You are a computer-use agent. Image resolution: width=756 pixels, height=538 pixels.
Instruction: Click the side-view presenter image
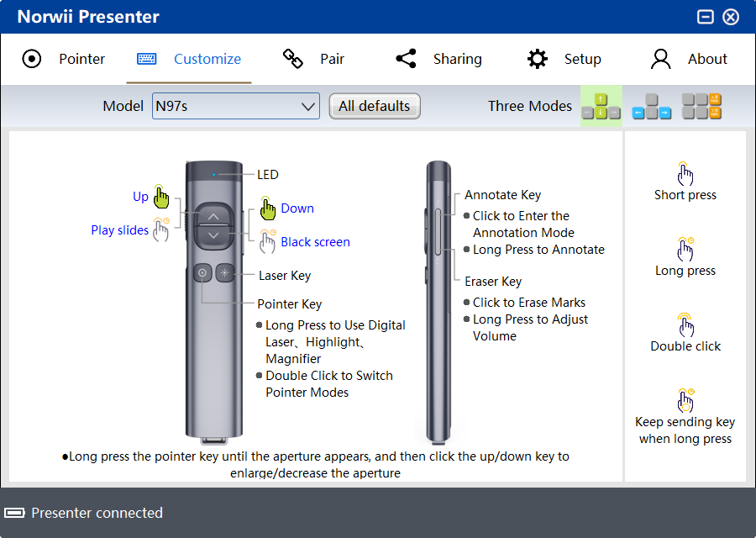(x=438, y=303)
